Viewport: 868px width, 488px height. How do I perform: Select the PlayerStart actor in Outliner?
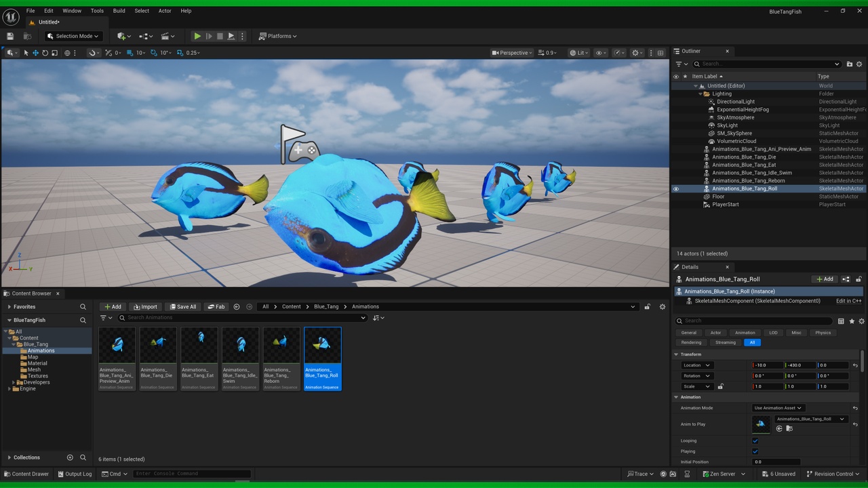tap(726, 204)
